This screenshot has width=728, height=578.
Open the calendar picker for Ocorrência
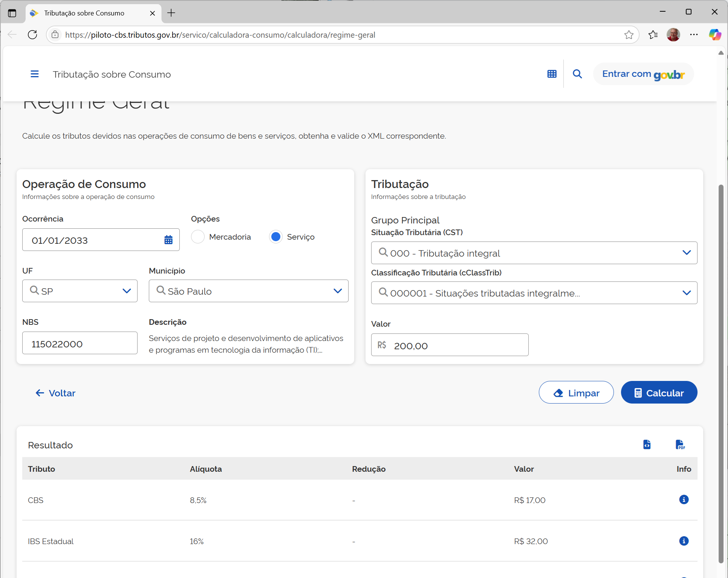[168, 240]
